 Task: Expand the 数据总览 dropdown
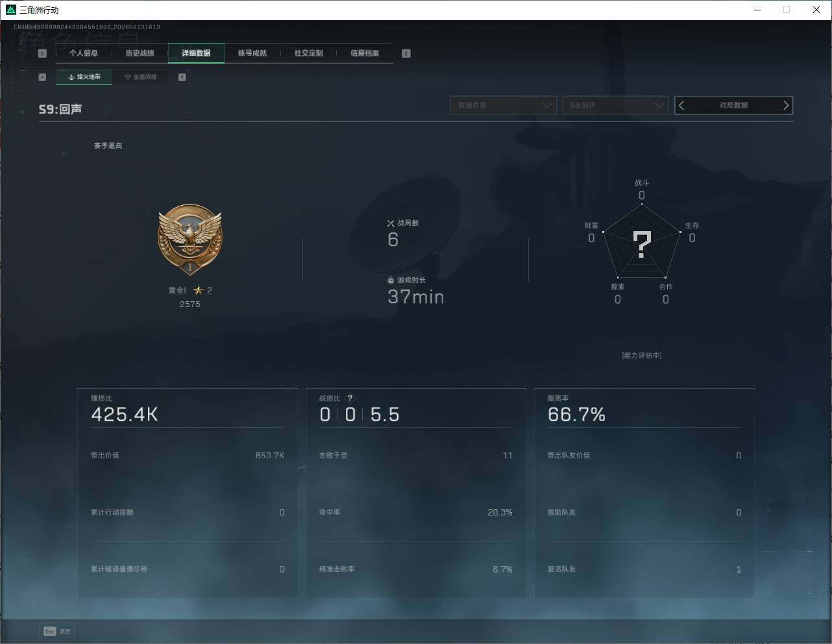click(504, 105)
